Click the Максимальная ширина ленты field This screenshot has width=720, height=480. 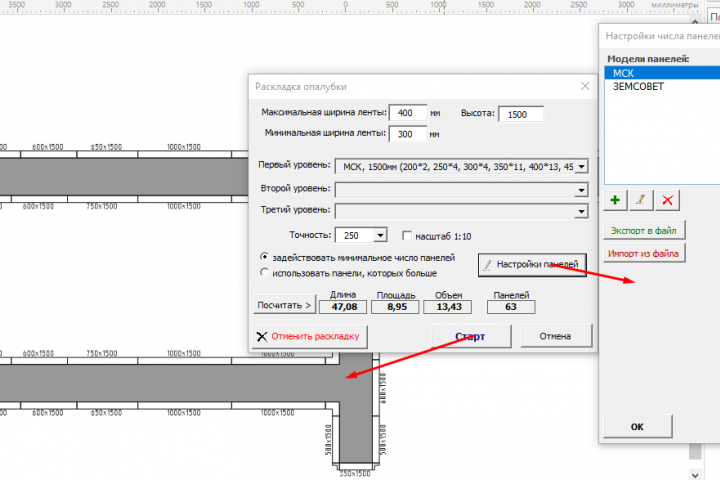click(x=407, y=113)
